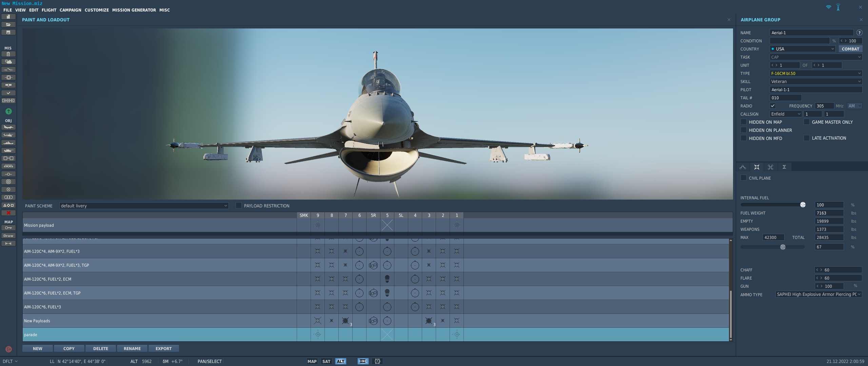Open the triggered actions drone-like tab icon
868x366 pixels.
point(770,167)
